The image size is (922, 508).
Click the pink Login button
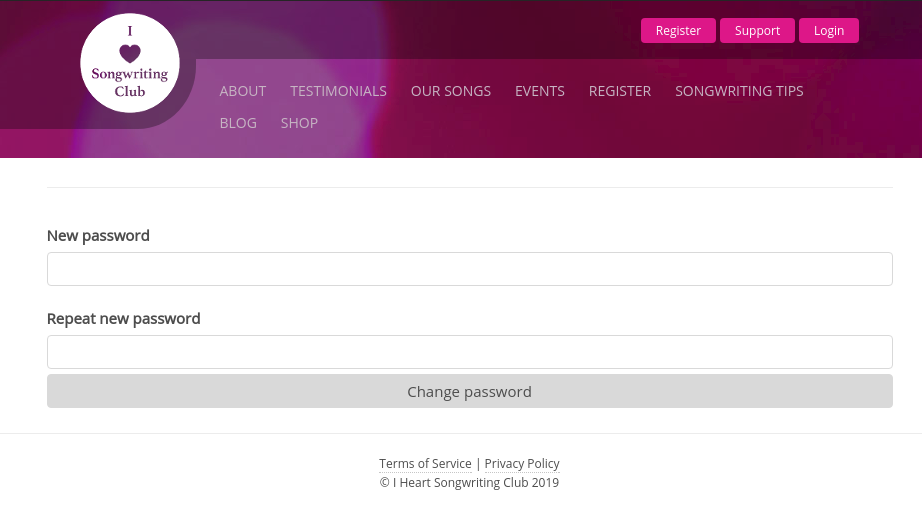[828, 31]
